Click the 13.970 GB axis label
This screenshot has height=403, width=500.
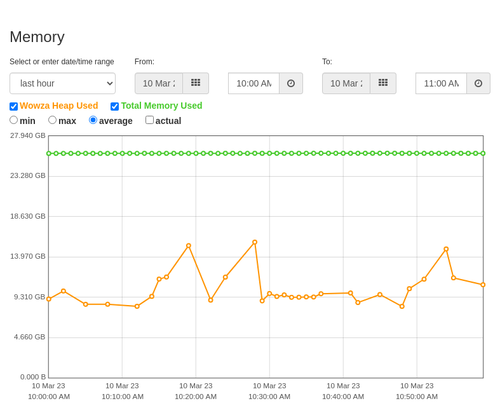pyautogui.click(x=28, y=256)
